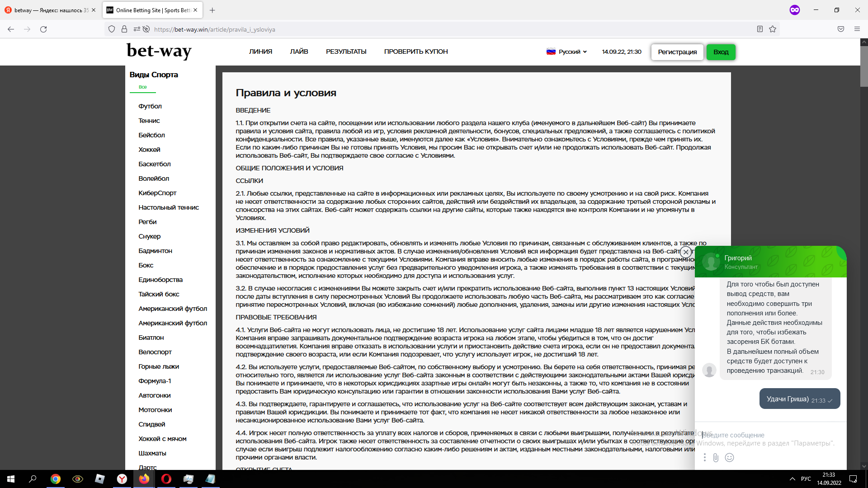Open the chat emoji picker
Screen dimensions: 868x488
pyautogui.click(x=729, y=458)
